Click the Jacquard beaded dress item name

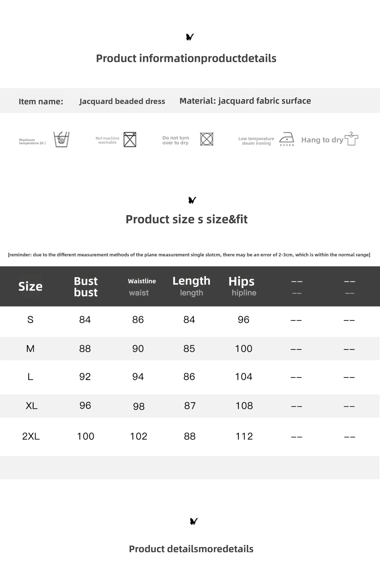click(x=122, y=101)
